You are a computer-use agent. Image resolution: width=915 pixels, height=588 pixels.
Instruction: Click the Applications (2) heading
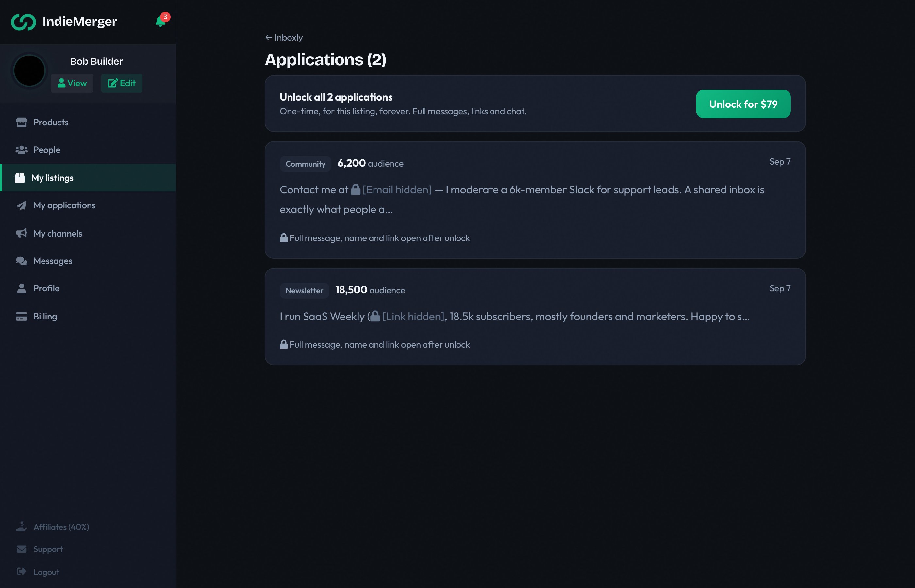tap(325, 60)
